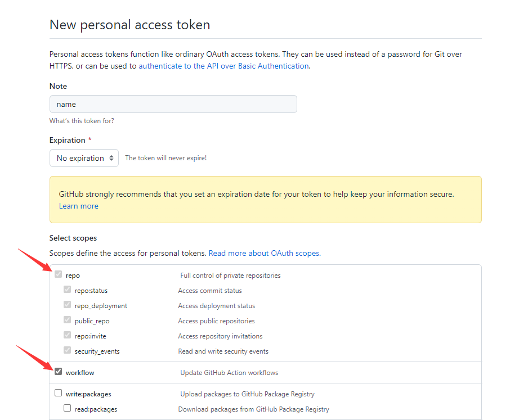Viewport: 519px width, 420px height.
Task: Uncheck the workflow scope checkbox
Action: (x=59, y=372)
